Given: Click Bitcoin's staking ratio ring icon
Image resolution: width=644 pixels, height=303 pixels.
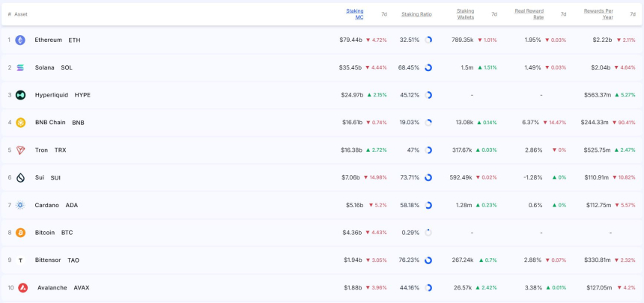Looking at the screenshot, I should (428, 233).
